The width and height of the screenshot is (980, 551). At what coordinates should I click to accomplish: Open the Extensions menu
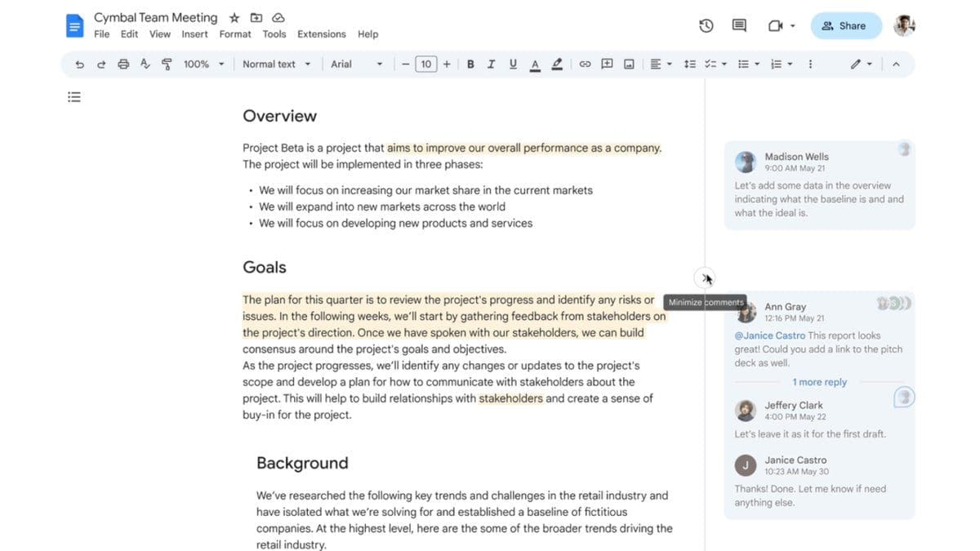pyautogui.click(x=321, y=34)
